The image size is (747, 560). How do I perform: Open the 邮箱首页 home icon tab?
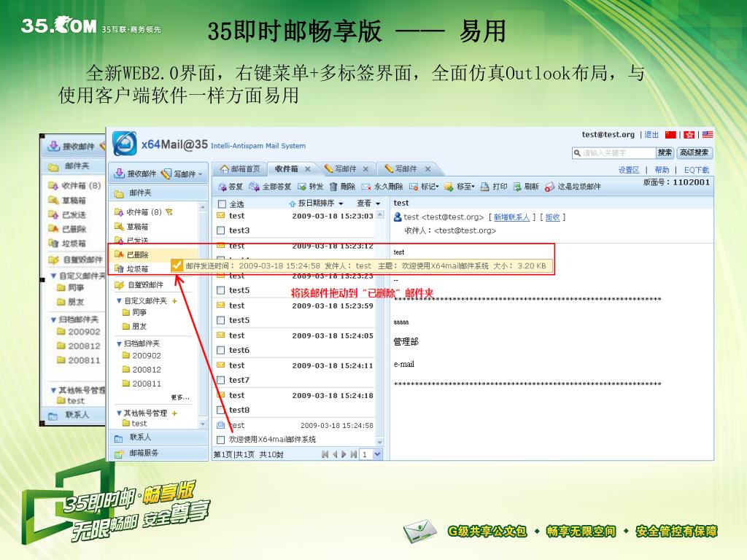224,169
